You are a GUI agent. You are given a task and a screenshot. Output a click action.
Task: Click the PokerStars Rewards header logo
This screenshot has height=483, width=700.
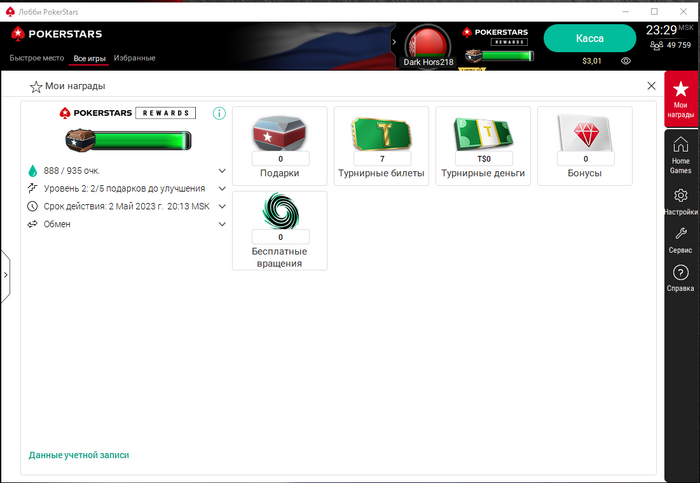coord(496,37)
